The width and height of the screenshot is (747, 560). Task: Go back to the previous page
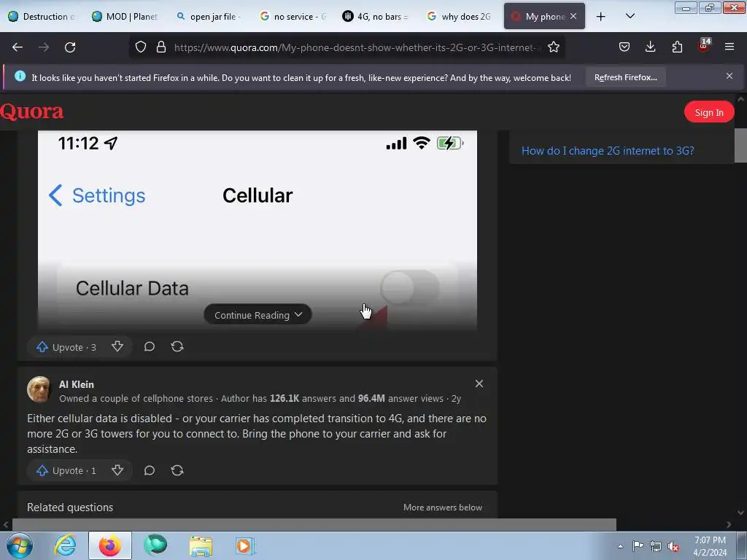[18, 47]
